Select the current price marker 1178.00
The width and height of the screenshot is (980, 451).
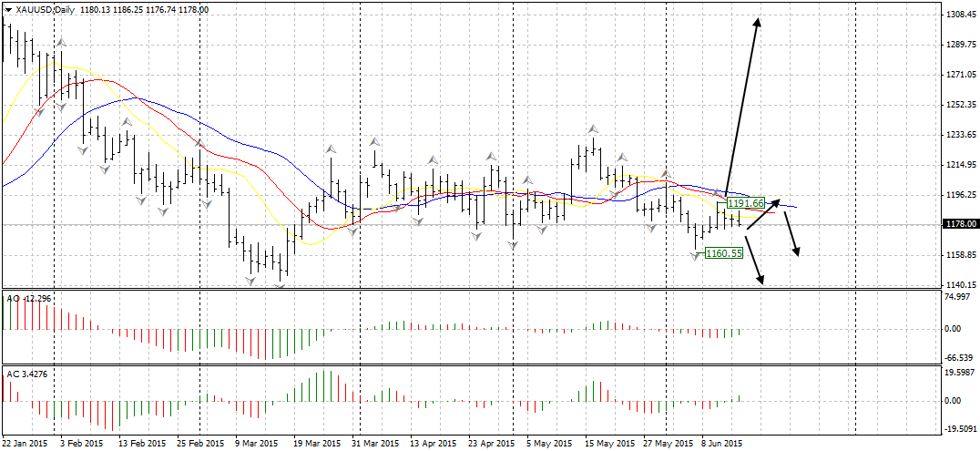click(960, 224)
